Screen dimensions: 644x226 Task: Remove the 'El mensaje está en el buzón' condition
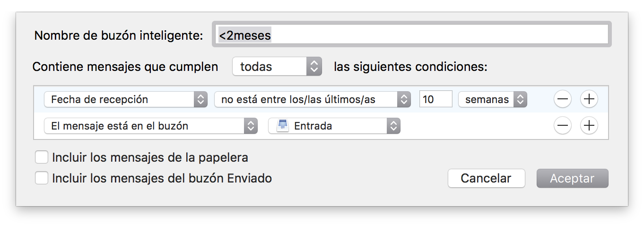563,126
